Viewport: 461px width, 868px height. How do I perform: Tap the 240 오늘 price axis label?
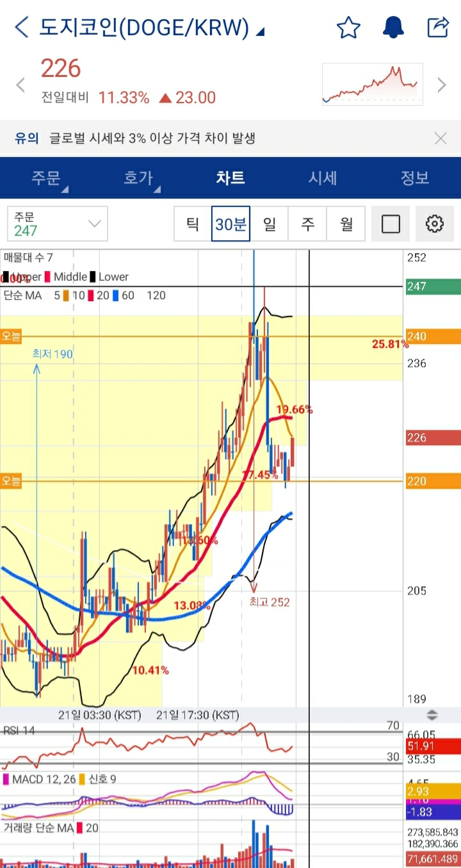click(x=433, y=336)
